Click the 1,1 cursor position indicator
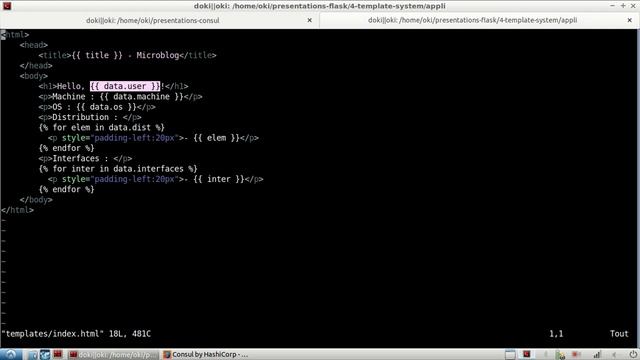This screenshot has height=360, width=640. pyautogui.click(x=556, y=334)
